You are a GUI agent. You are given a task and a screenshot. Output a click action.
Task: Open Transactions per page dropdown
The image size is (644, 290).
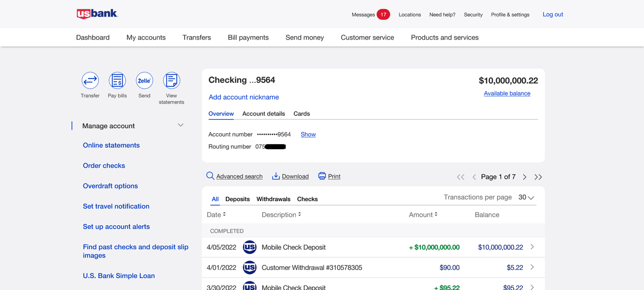[526, 198]
